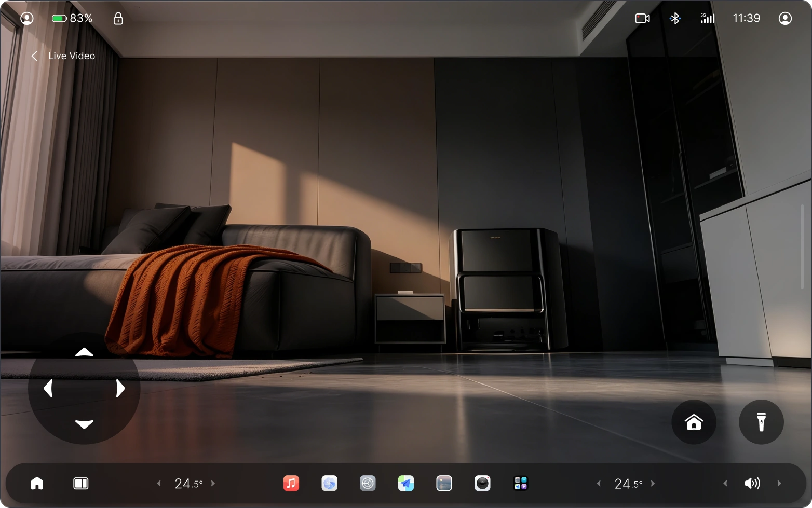Viewport: 812px width, 508px height.
Task: Tap the video recording camera status icon
Action: point(643,19)
